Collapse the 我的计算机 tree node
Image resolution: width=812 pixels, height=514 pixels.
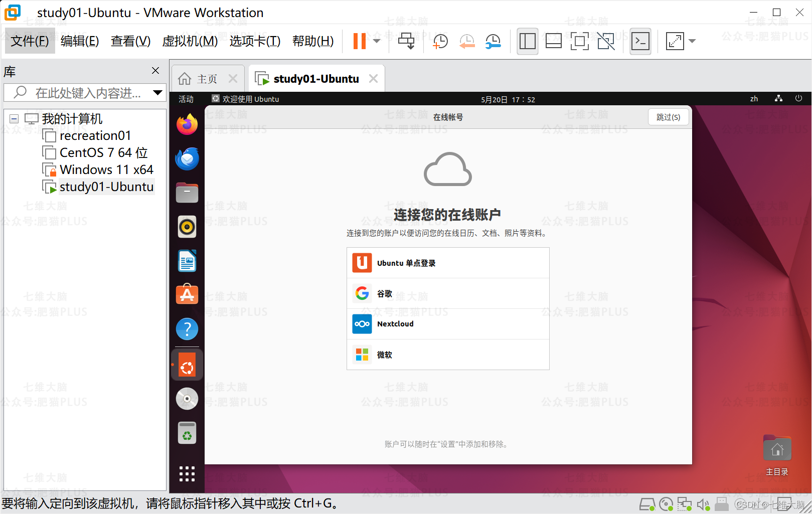14,119
